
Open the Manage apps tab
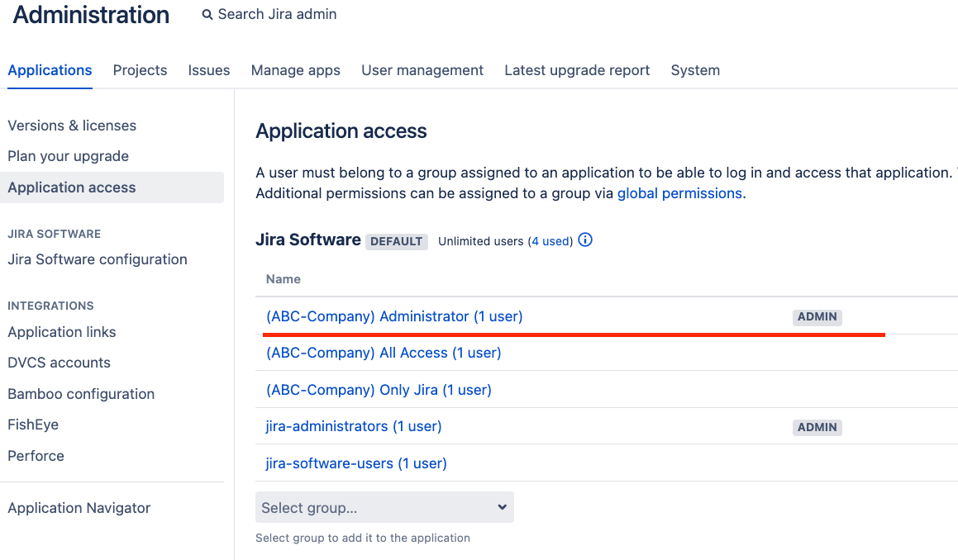tap(296, 70)
